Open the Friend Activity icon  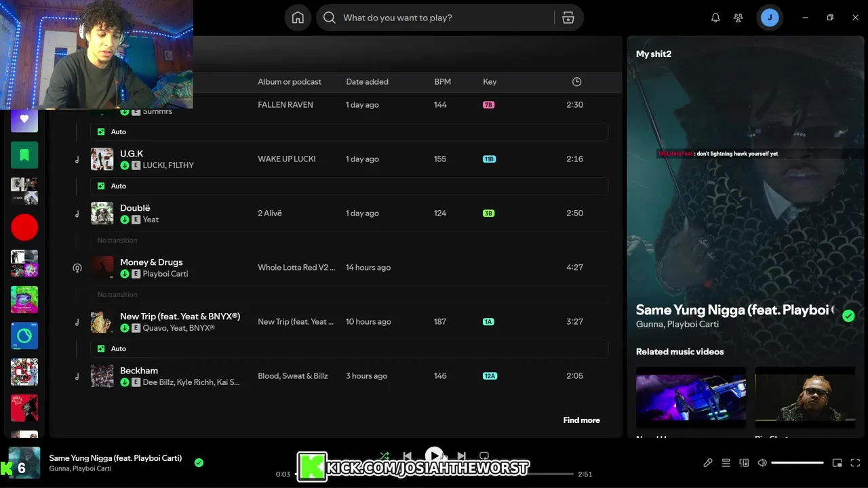point(738,18)
